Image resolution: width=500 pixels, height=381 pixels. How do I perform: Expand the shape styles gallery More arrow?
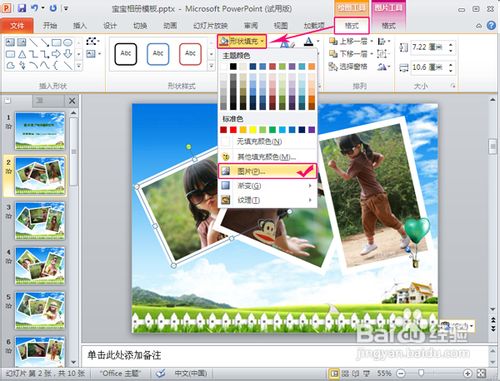[x=211, y=66]
